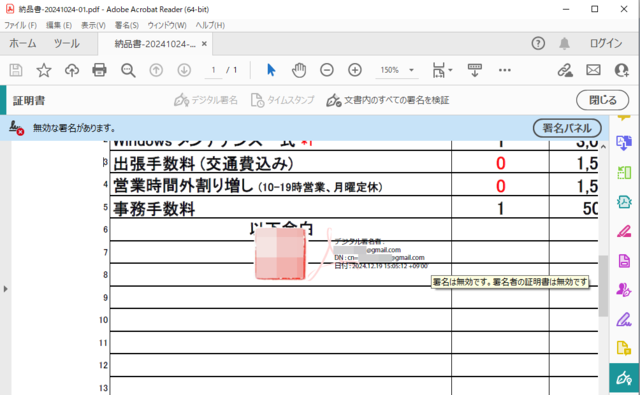
Task: Switch to the ツール tab
Action: coord(67,43)
